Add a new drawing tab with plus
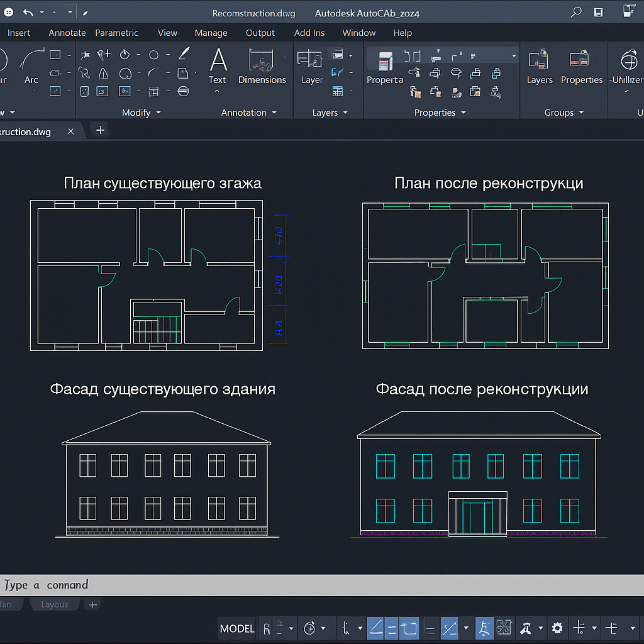The height and width of the screenshot is (644, 644). coord(100,130)
